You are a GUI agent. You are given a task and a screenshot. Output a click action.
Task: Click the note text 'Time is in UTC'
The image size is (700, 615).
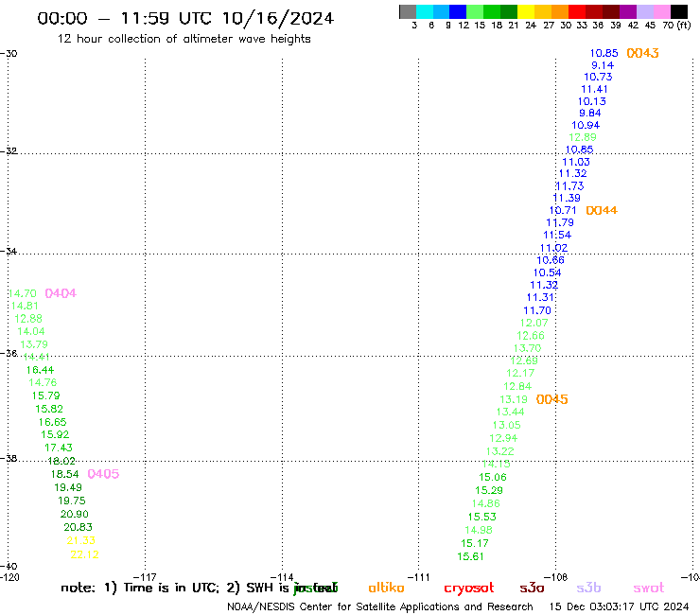(171, 588)
